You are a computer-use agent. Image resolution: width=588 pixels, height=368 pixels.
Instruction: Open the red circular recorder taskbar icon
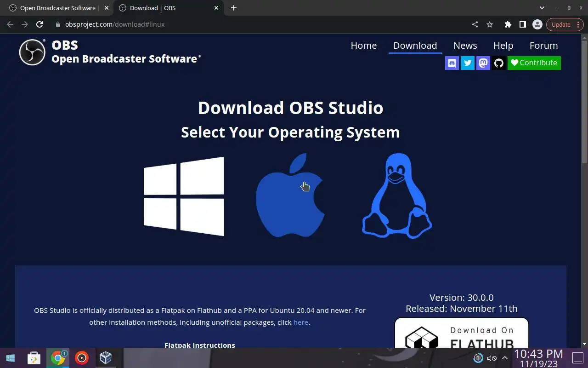82,358
